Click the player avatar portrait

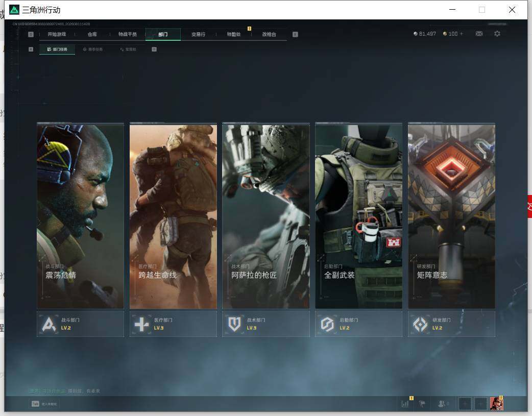(496, 403)
